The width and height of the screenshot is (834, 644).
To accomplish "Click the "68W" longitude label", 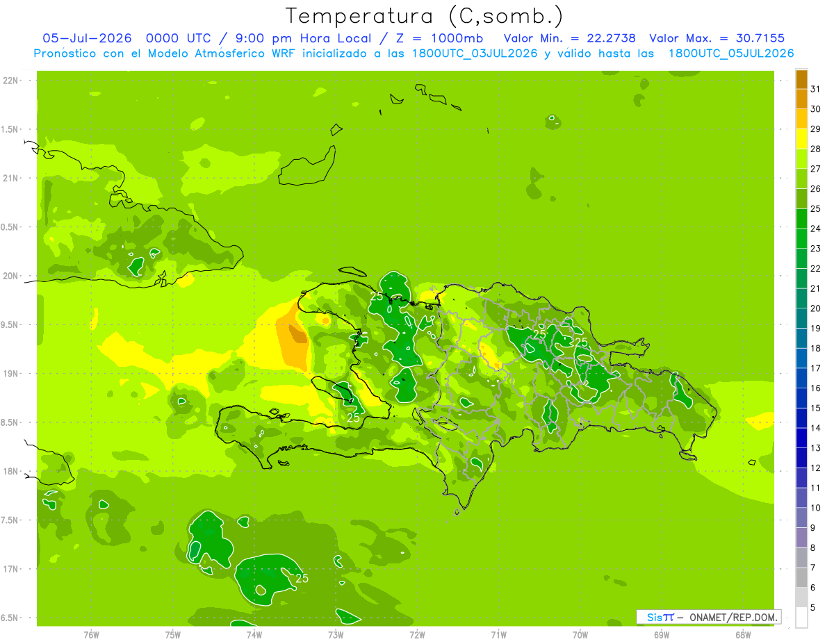I will tap(743, 635).
